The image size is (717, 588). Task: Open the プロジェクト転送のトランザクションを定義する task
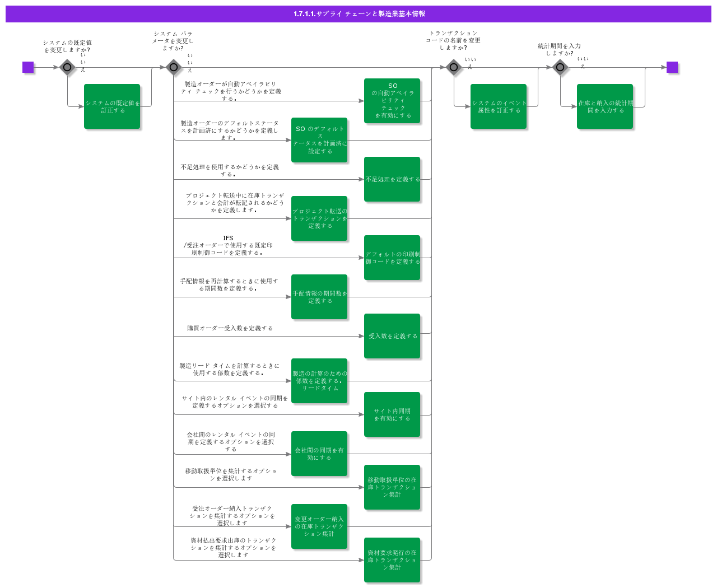pyautogui.click(x=319, y=218)
